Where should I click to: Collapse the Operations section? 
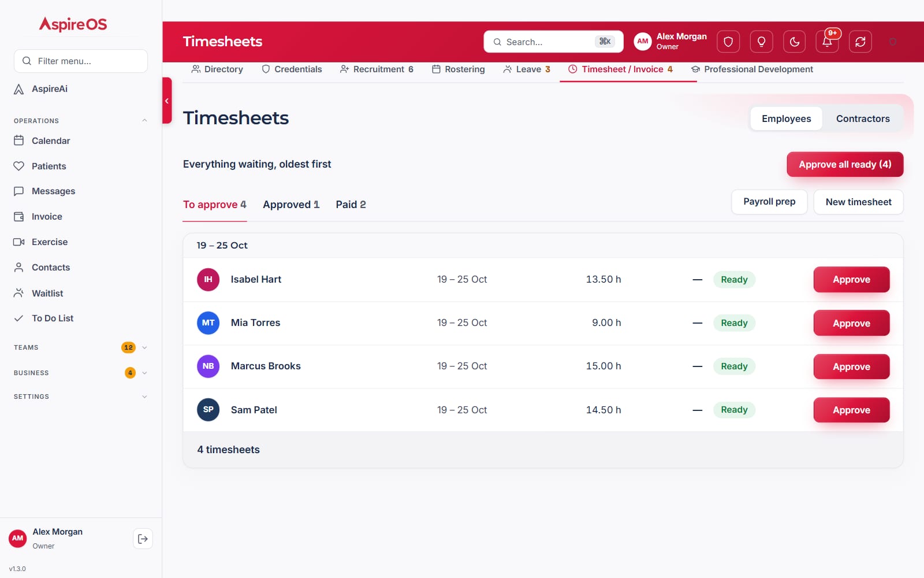click(x=81, y=121)
